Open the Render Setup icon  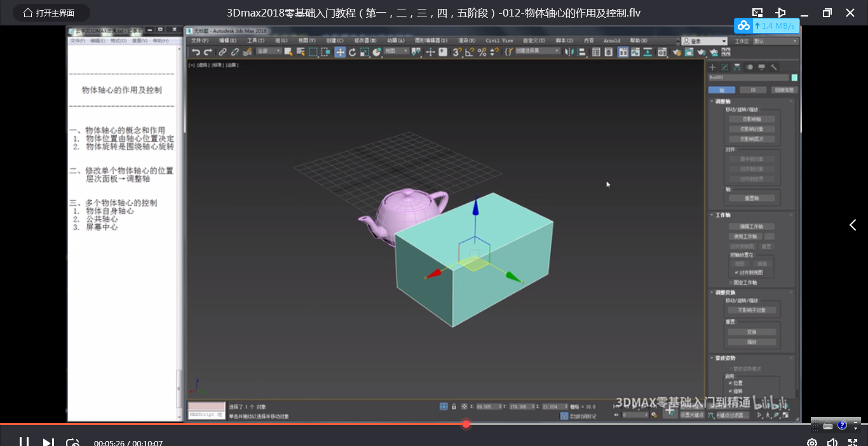pyautogui.click(x=676, y=52)
